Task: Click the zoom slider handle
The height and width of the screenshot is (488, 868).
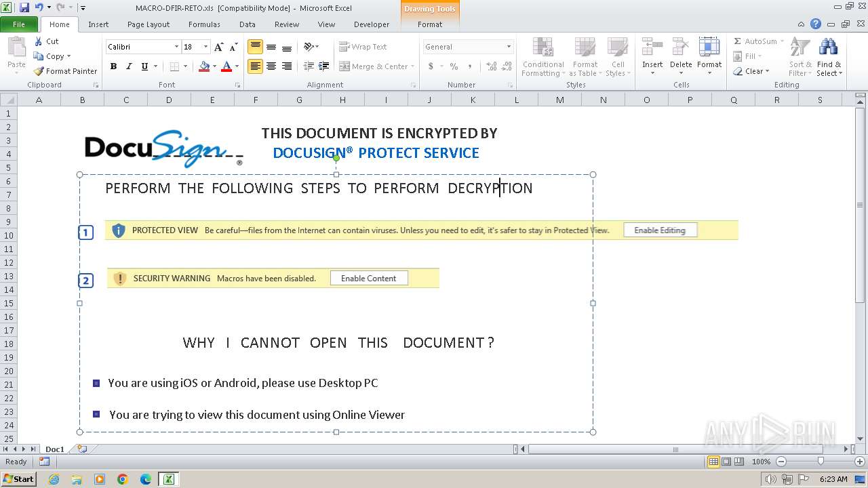Action: point(821,462)
